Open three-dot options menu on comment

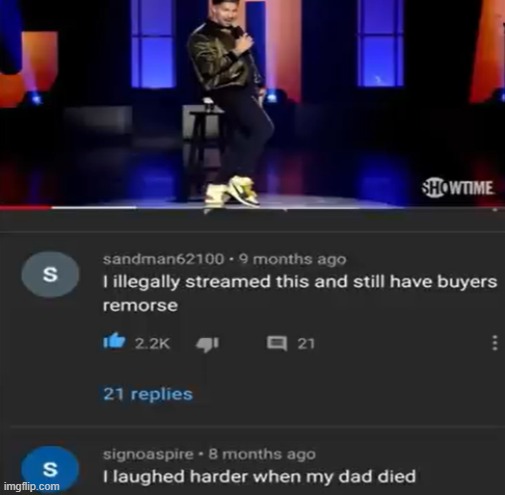(495, 343)
